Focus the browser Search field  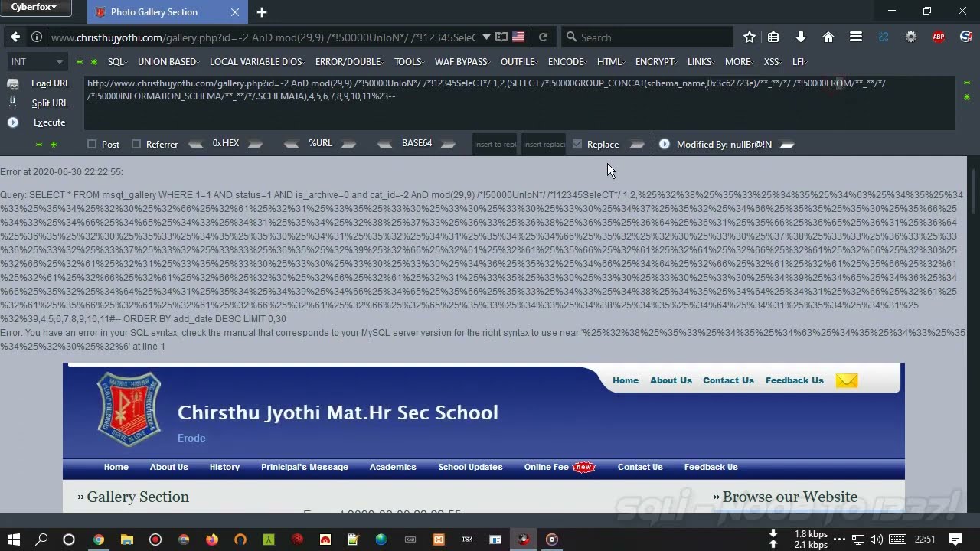point(648,37)
